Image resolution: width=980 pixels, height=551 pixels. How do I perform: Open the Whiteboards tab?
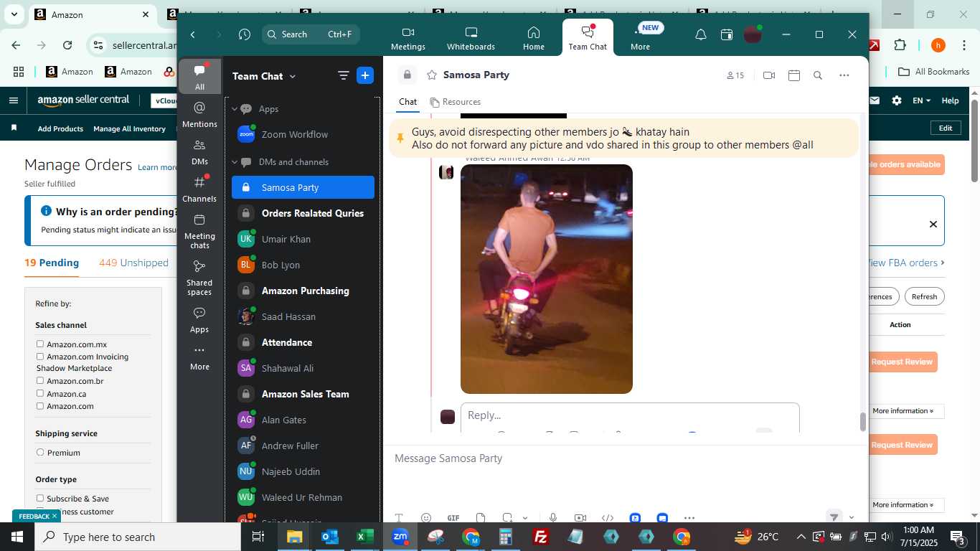click(x=471, y=39)
